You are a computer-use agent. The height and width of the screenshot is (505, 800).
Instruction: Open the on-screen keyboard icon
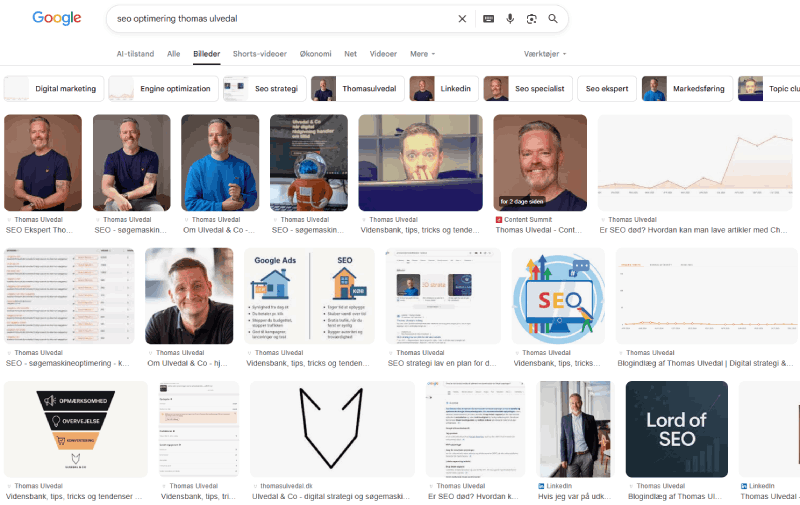[x=488, y=19]
